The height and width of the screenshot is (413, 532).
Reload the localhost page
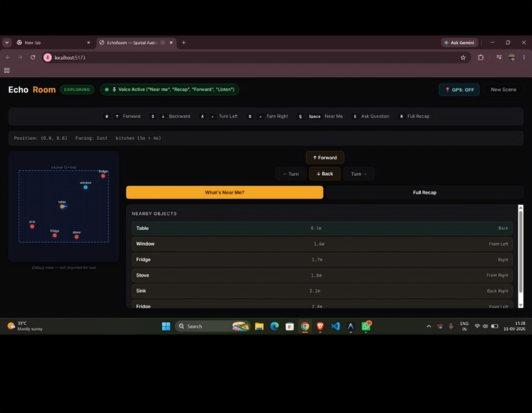pos(32,58)
